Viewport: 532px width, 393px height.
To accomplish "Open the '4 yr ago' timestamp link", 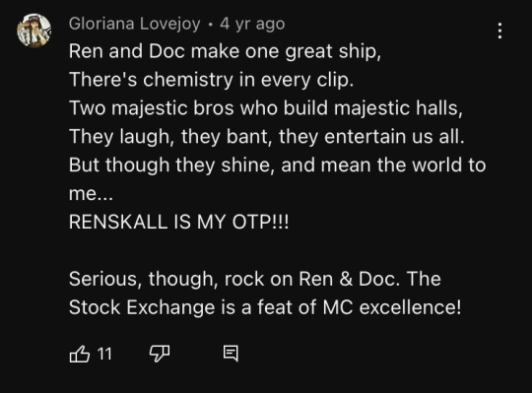I will (x=252, y=24).
